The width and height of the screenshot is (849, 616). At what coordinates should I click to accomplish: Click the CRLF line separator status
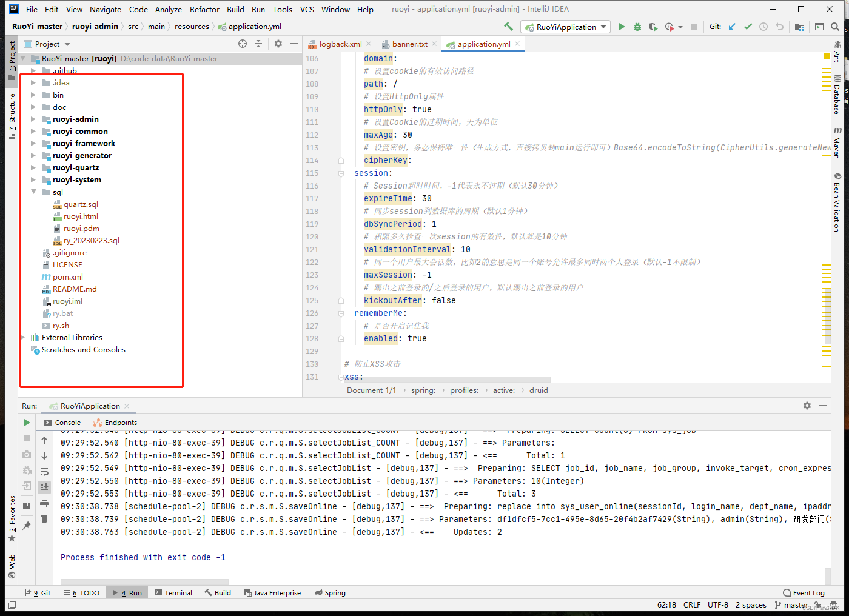[692, 604]
